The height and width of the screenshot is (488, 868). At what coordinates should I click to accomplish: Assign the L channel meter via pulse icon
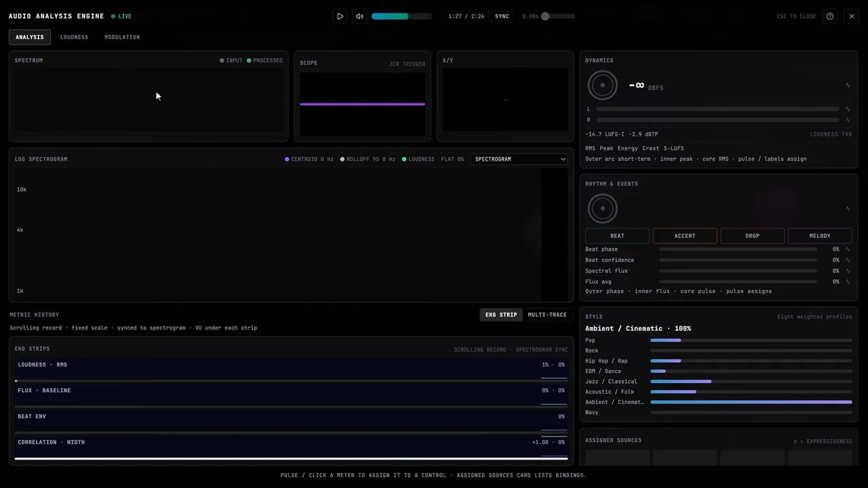click(848, 109)
